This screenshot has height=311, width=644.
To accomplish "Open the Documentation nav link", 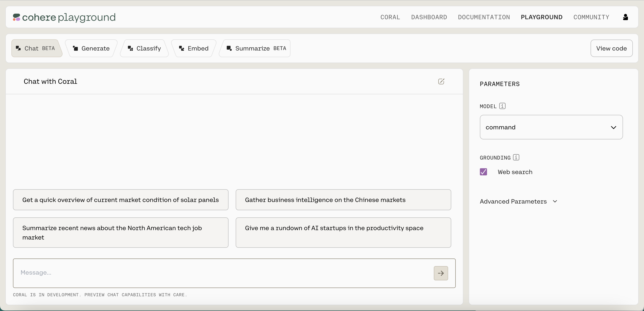I will (484, 17).
